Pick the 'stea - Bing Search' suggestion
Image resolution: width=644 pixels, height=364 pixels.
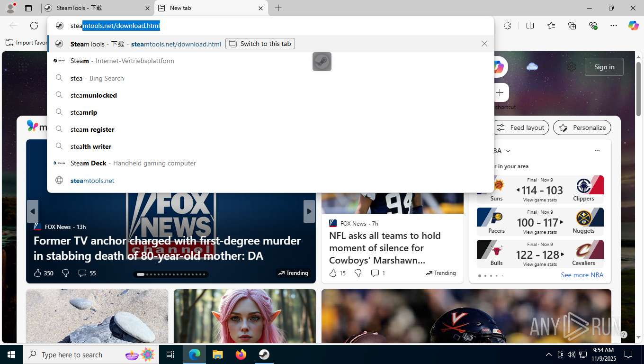pyautogui.click(x=270, y=78)
